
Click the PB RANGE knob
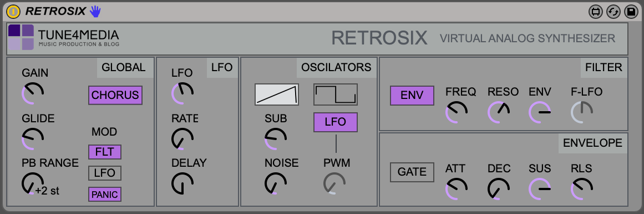click(33, 183)
